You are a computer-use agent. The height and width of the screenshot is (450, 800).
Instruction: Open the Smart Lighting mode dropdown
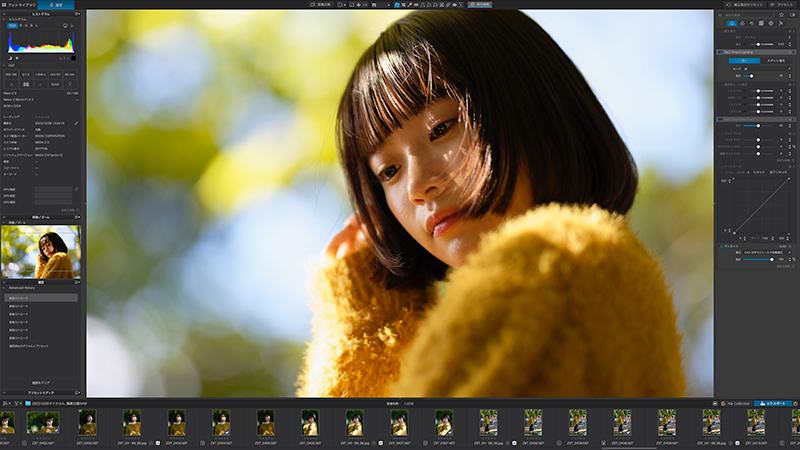[x=767, y=69]
